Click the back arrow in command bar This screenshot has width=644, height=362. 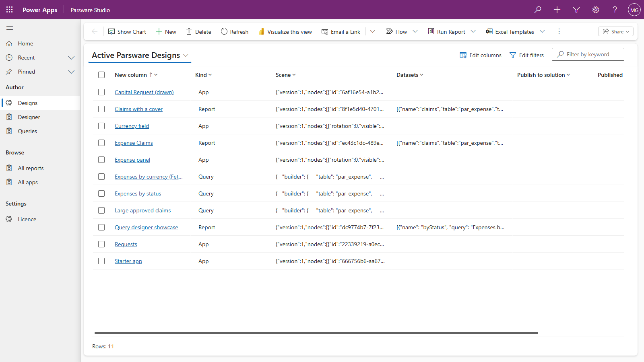(x=95, y=31)
